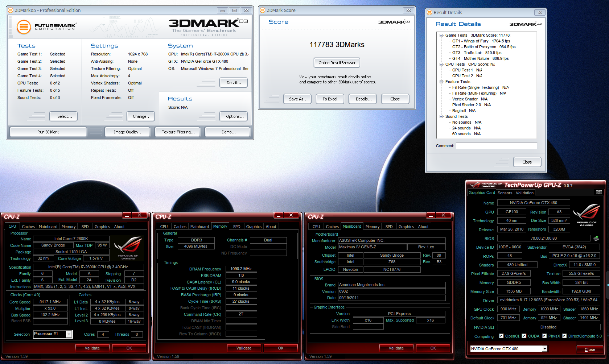The height and width of the screenshot is (364, 609).
Task: Click DRAM Frequency value 1090.2 MHz
Action: pyautogui.click(x=241, y=269)
